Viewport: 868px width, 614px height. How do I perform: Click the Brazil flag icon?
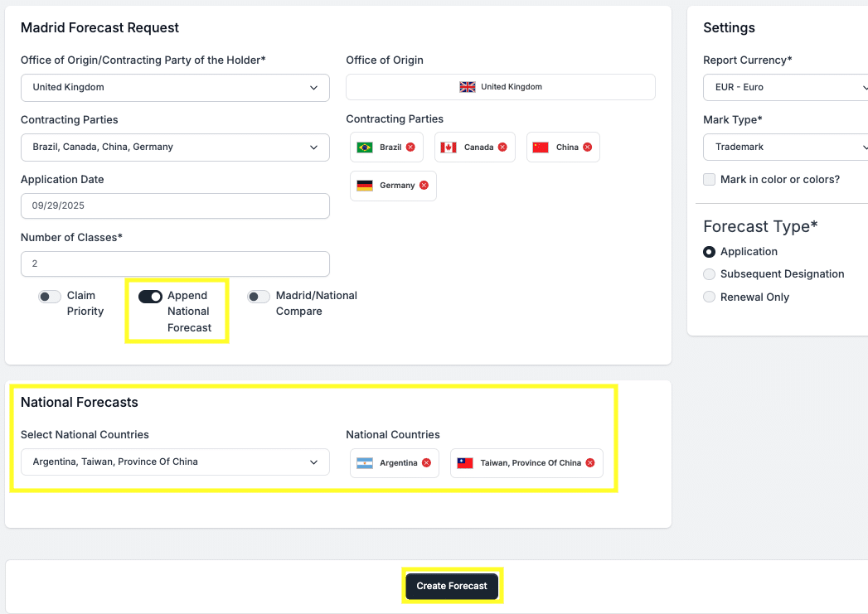365,147
